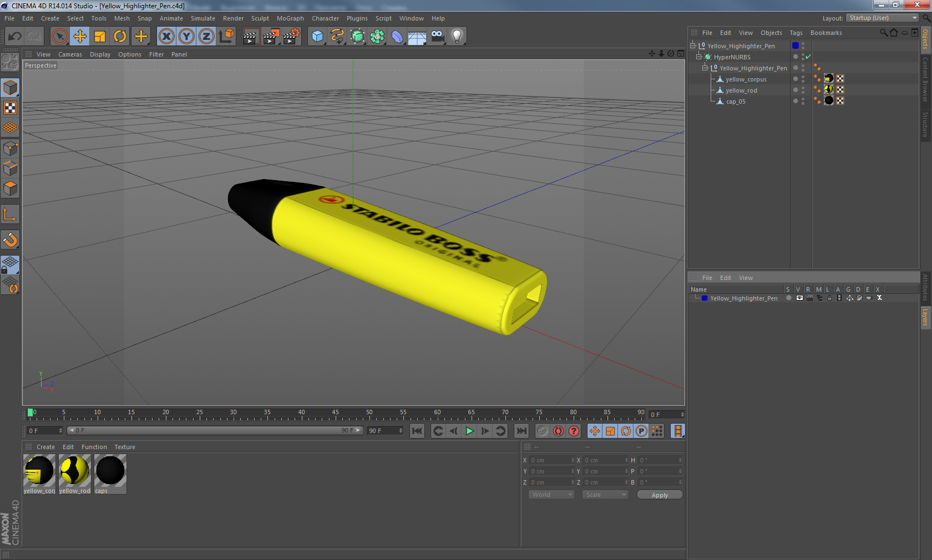Play the animation forward
The image size is (932, 560).
469,431
